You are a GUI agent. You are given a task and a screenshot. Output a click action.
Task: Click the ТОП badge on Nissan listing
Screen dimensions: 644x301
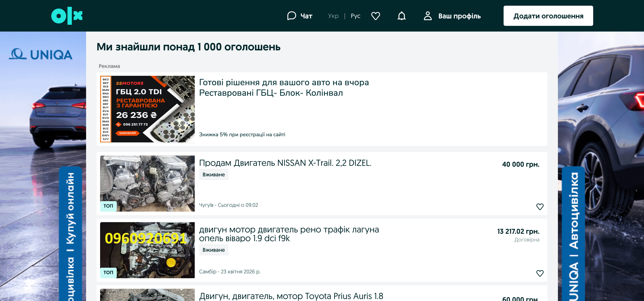click(108, 206)
